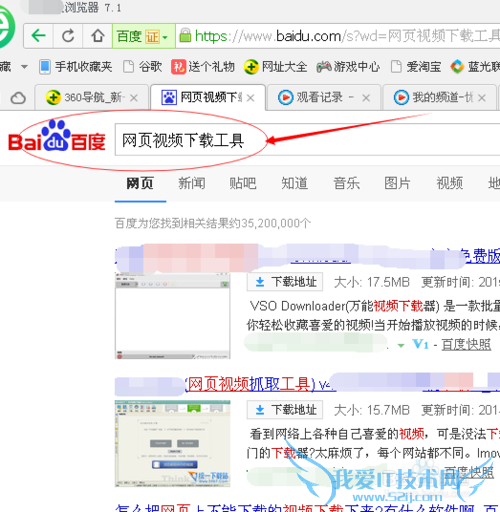Select the 视频 search category
The height and width of the screenshot is (512, 500).
450,183
